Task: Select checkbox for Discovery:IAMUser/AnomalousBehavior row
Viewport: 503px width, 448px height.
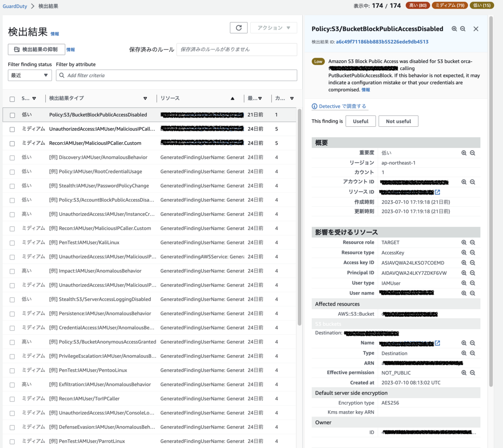Action: pyautogui.click(x=12, y=158)
